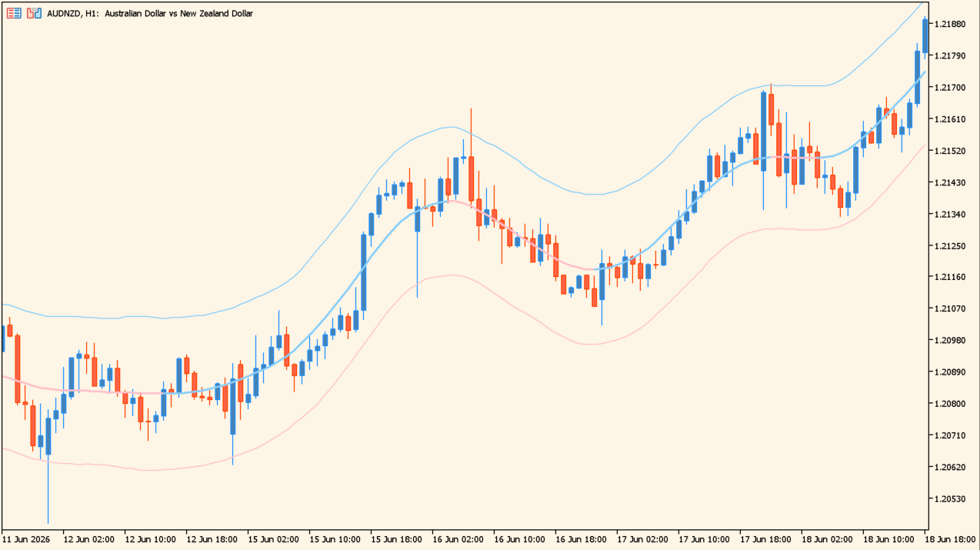Screen dimensions: 980x550
Task: Click the 16 Jun 02:00 time label
Action: click(x=458, y=539)
